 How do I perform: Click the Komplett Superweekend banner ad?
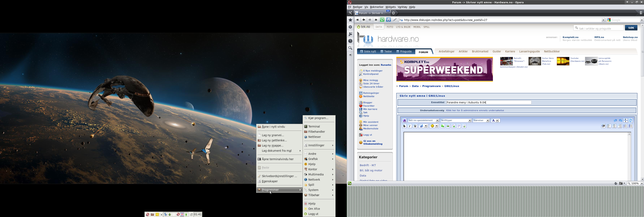[x=444, y=69]
